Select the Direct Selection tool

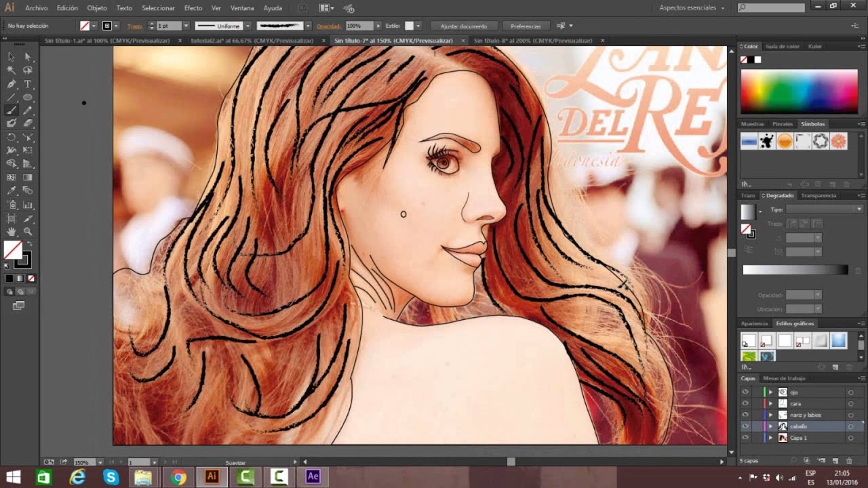tap(28, 57)
